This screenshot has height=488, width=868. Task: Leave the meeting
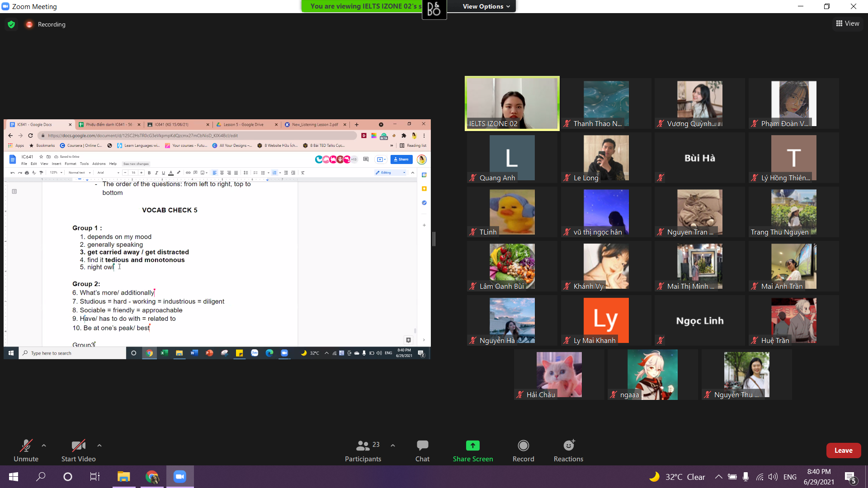point(843,450)
